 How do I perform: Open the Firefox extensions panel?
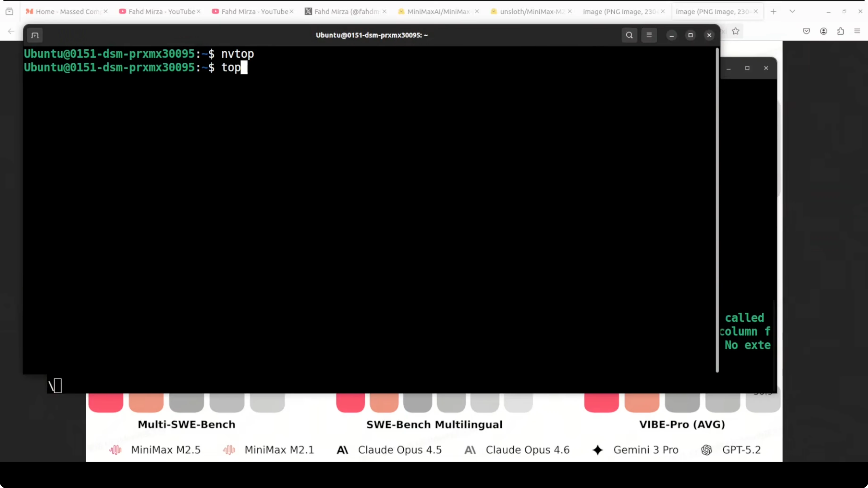tap(840, 31)
